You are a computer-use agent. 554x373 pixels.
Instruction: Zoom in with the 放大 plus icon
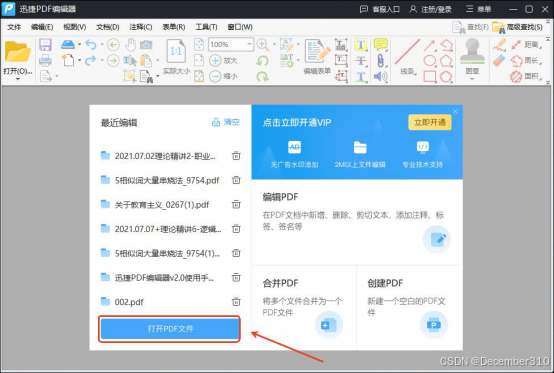tap(215, 60)
